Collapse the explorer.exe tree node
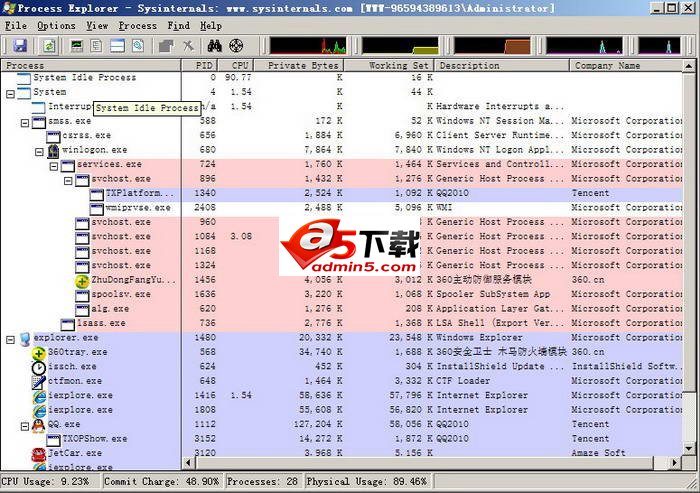Viewport: 700px width, 493px height. click(x=10, y=340)
